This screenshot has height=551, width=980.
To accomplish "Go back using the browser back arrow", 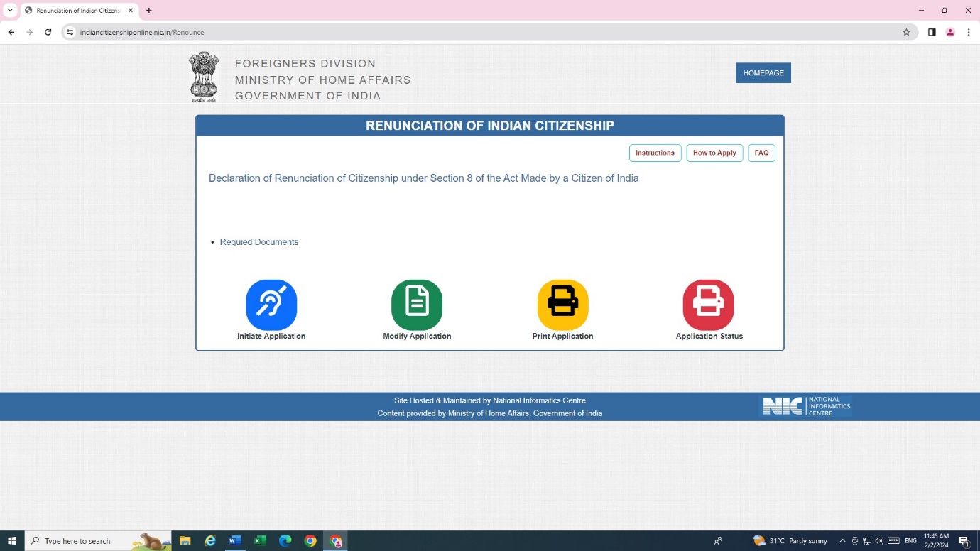I will point(11,32).
